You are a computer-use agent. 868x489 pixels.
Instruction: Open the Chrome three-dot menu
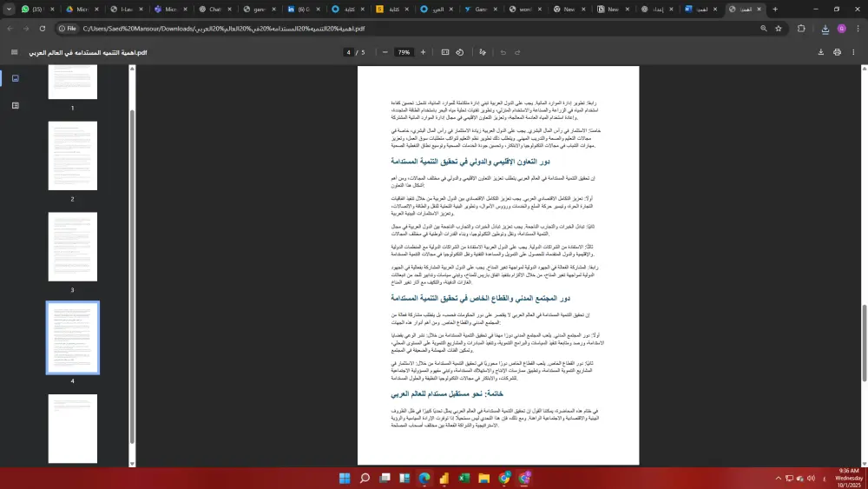(x=858, y=29)
